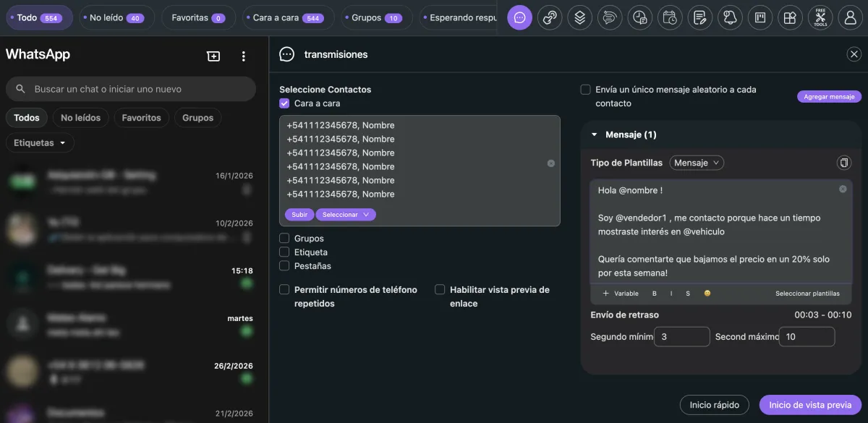Click the transmisiones chat bubble header icon
Viewport: 868px width, 423px height.
[x=287, y=54]
